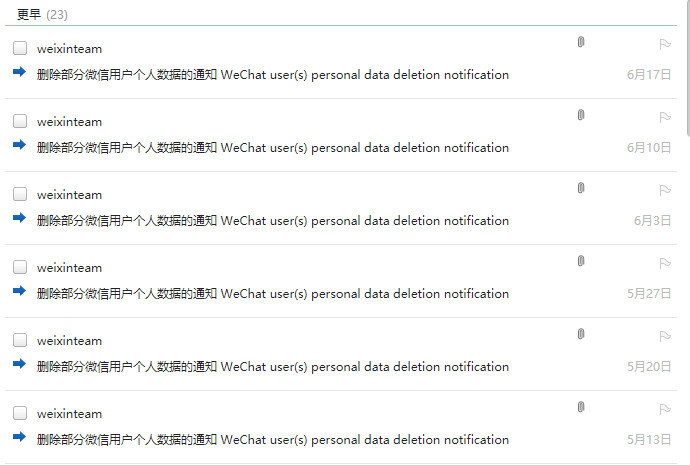Tick the checkbox for May 20 email
Viewport: 690px width, 465px height.
click(20, 340)
